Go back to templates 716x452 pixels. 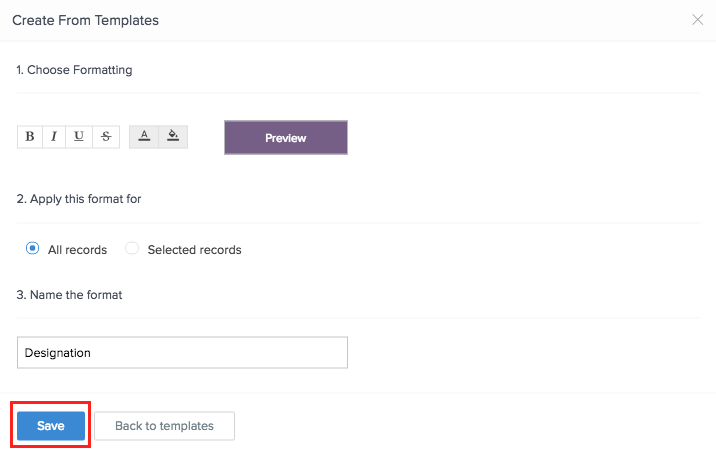point(164,426)
